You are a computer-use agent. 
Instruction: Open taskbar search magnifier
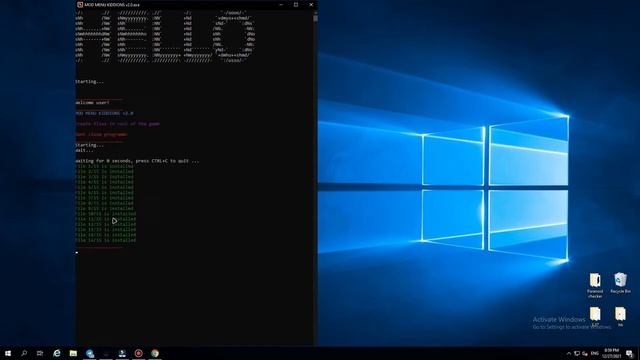click(24, 353)
